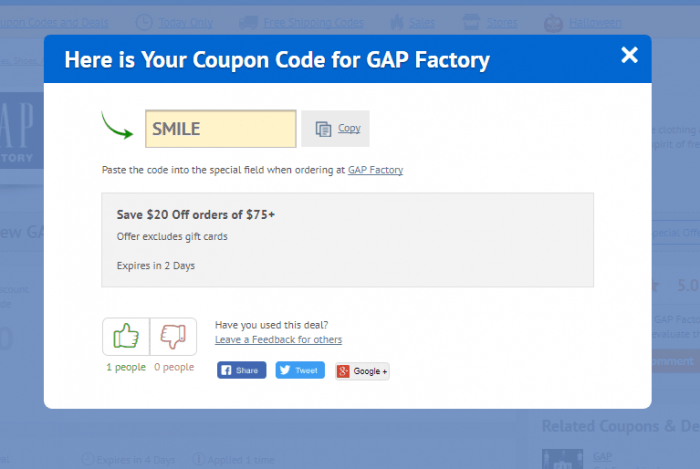The height and width of the screenshot is (469, 700).
Task: Tweet the coupon via Twitter button
Action: (x=300, y=370)
